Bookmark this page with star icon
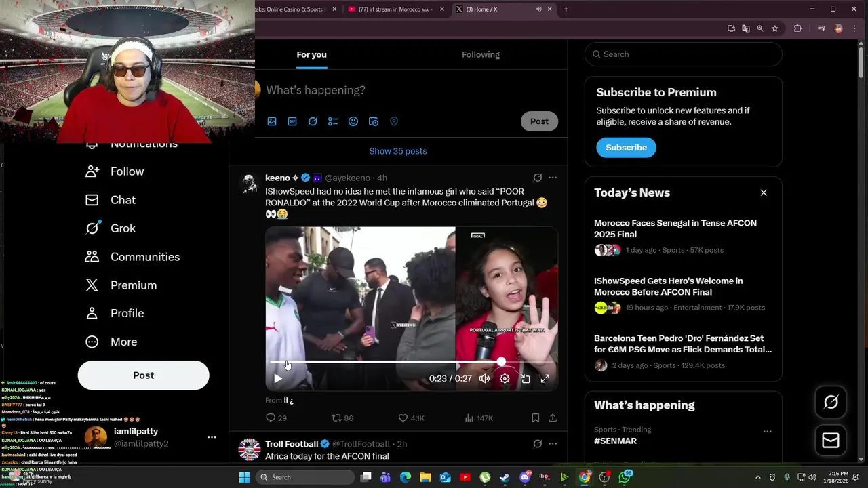Image resolution: width=868 pixels, height=488 pixels. coord(774,28)
